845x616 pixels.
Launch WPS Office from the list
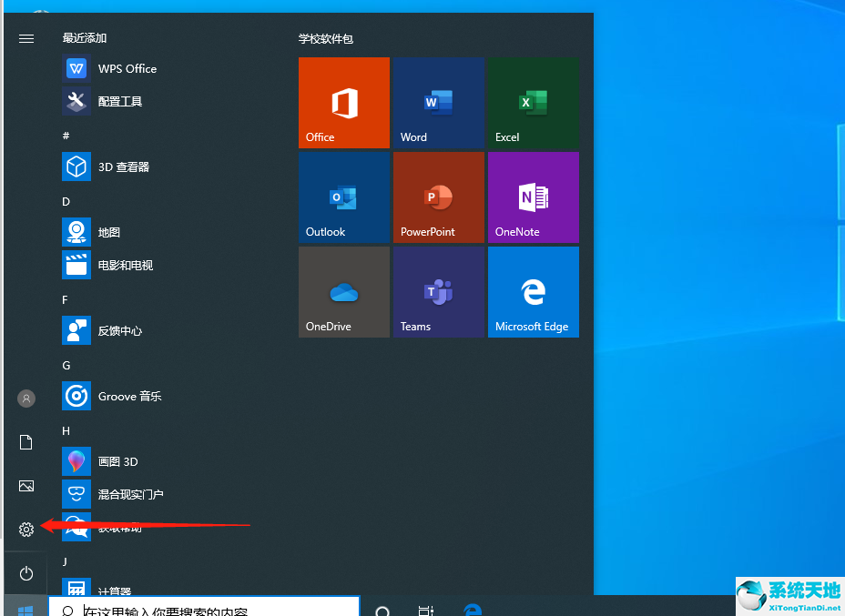tap(127, 69)
